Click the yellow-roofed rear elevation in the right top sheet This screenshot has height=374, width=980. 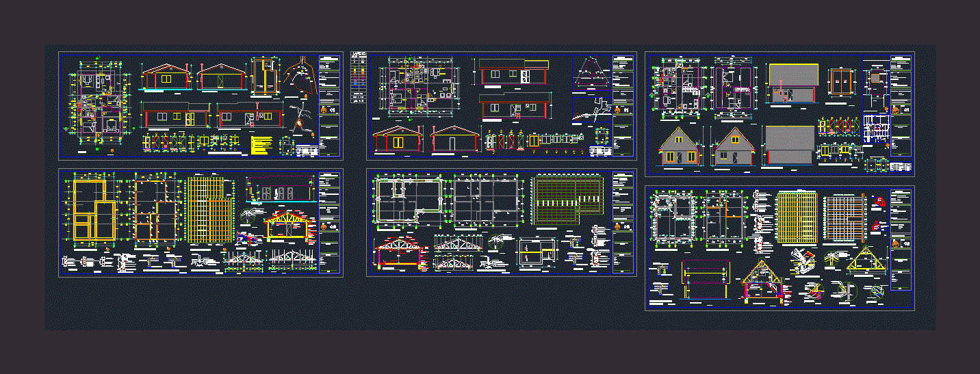(x=793, y=84)
